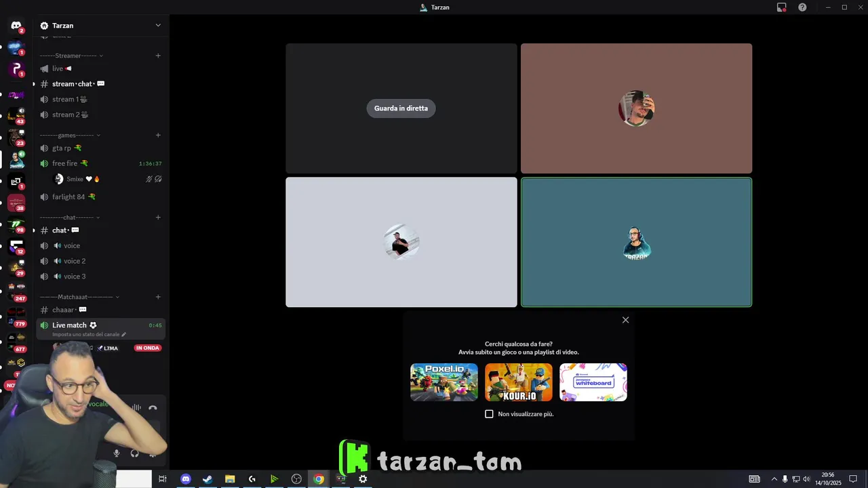Screen dimensions: 868x488
Task: Click the noise suppression waveform icon
Action: tap(136, 407)
